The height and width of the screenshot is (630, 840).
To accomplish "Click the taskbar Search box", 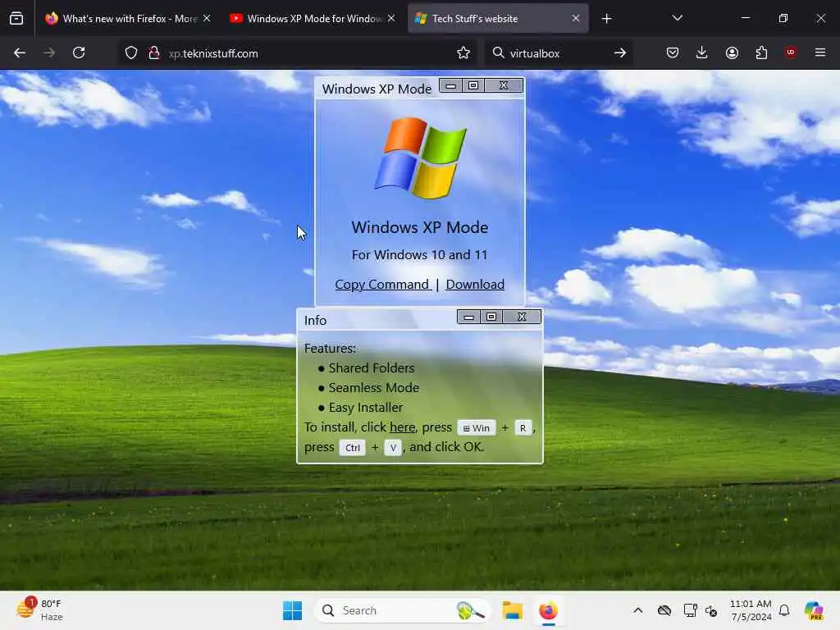I will tap(402, 610).
